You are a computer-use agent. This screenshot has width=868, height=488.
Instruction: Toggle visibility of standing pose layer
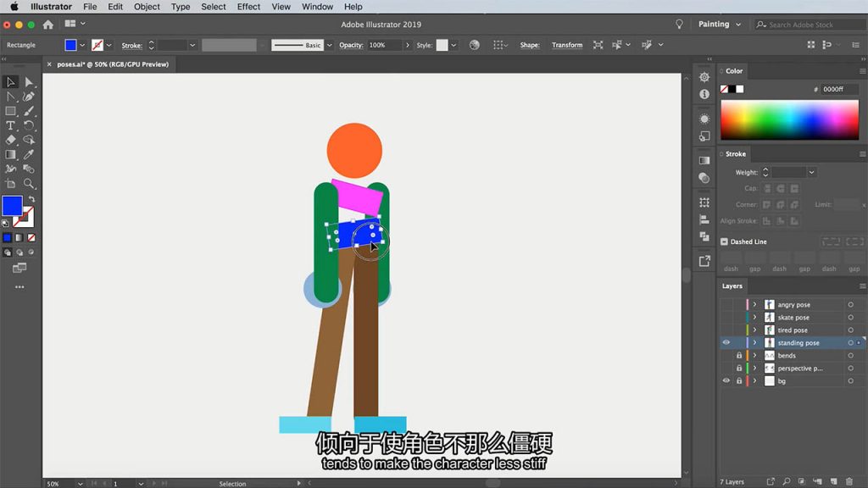[726, 342]
